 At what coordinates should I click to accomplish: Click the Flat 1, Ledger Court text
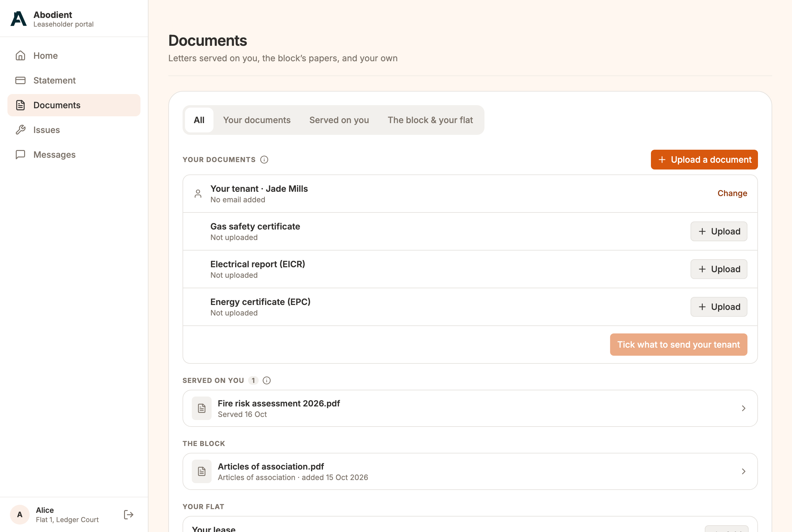pos(67,519)
